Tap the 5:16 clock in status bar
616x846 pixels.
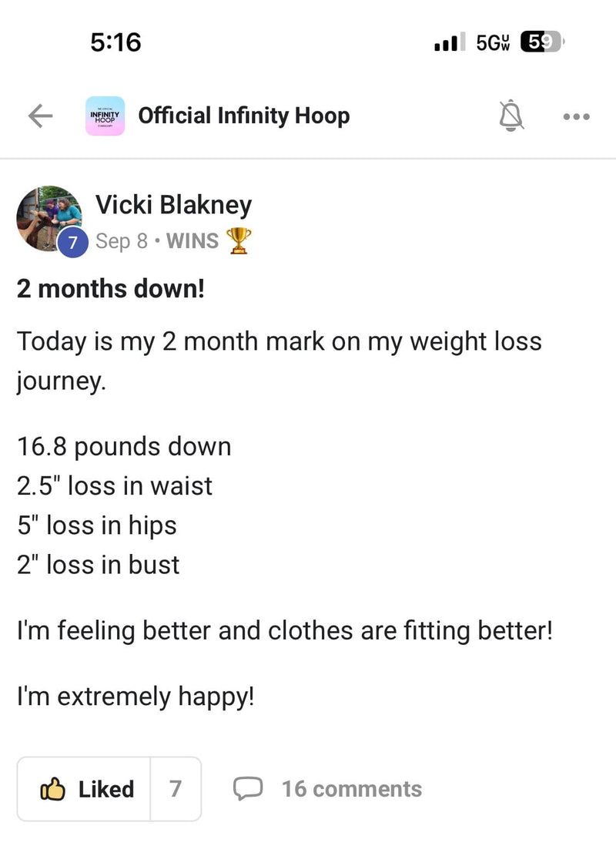coord(115,42)
